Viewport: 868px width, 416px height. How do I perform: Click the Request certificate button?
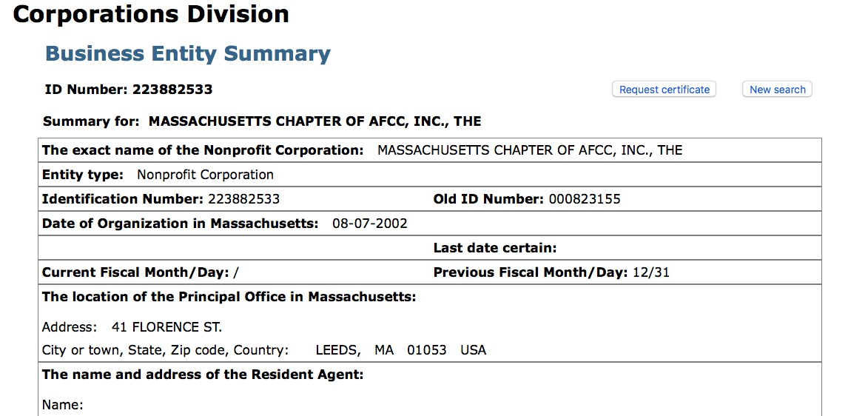[665, 90]
